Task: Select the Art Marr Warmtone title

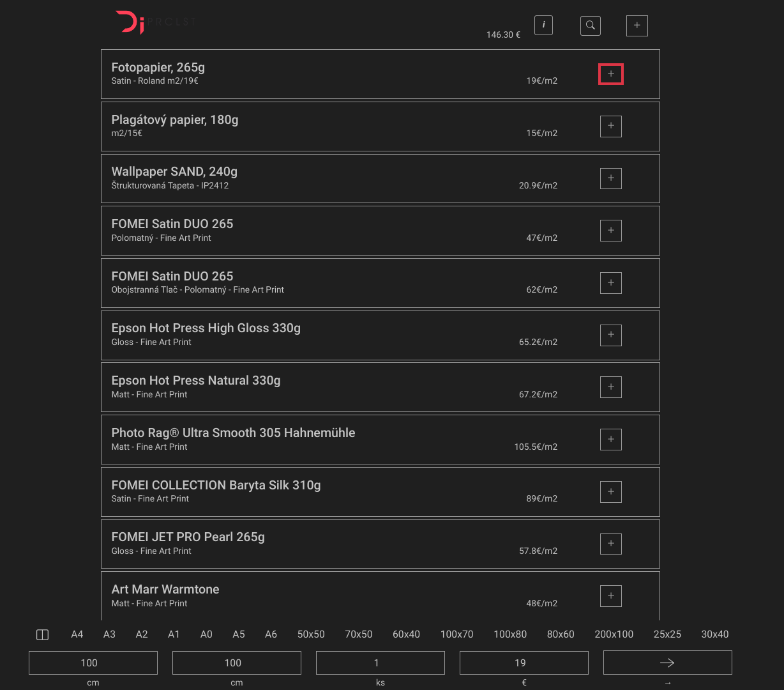Action: pyautogui.click(x=165, y=590)
